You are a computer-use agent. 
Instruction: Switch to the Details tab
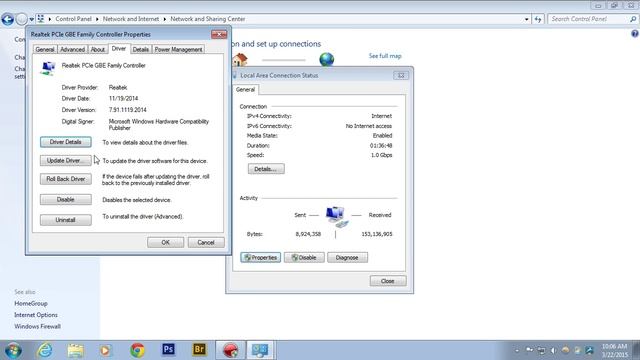click(140, 49)
